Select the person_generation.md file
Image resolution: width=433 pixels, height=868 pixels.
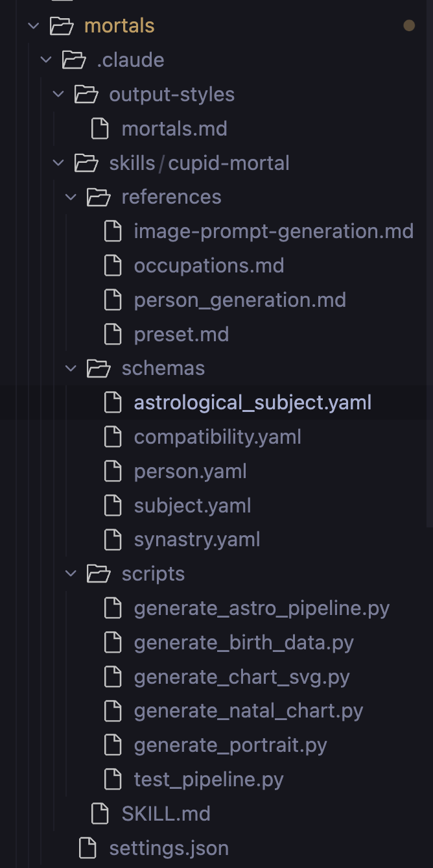240,300
